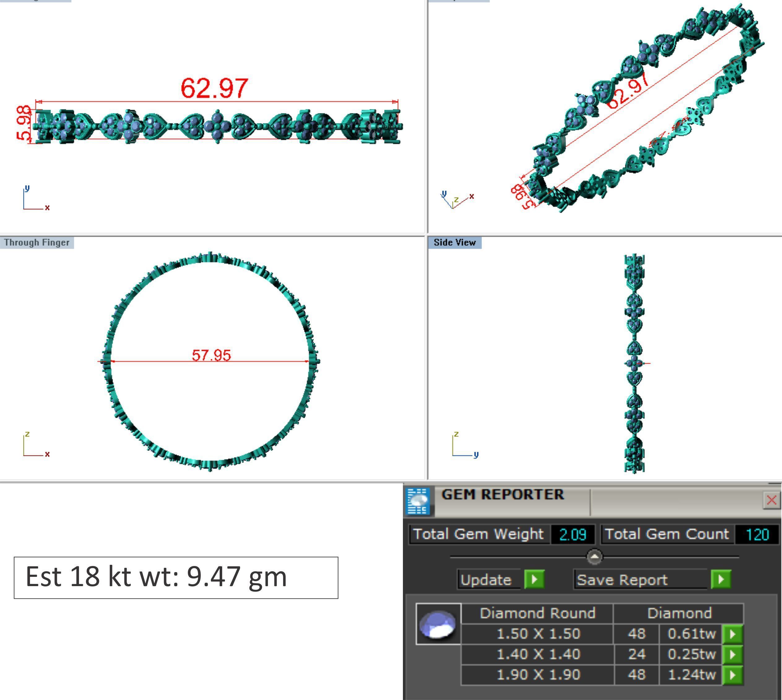Screen dimensions: 782x700
Task: Click green arrow on 1.40 X 1.40 row
Action: (732, 654)
